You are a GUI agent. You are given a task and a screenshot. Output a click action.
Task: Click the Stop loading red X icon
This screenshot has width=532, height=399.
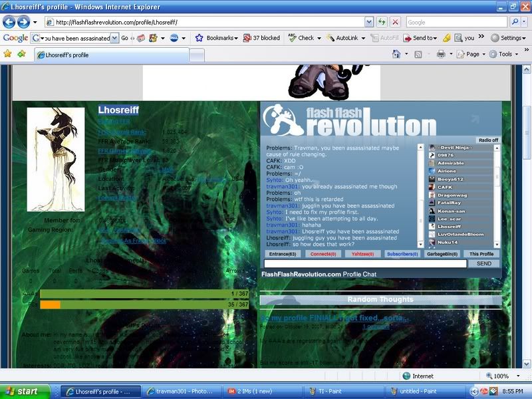396,22
